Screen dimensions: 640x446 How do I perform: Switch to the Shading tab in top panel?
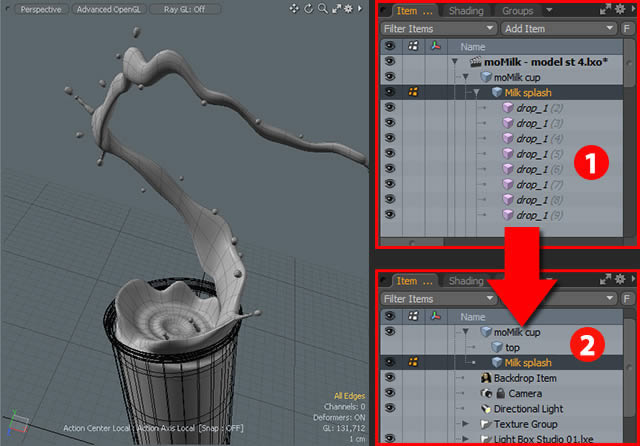coord(465,11)
